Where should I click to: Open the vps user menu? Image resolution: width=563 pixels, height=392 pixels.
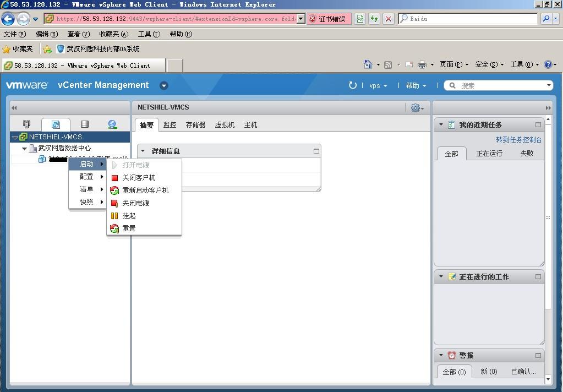tap(379, 85)
